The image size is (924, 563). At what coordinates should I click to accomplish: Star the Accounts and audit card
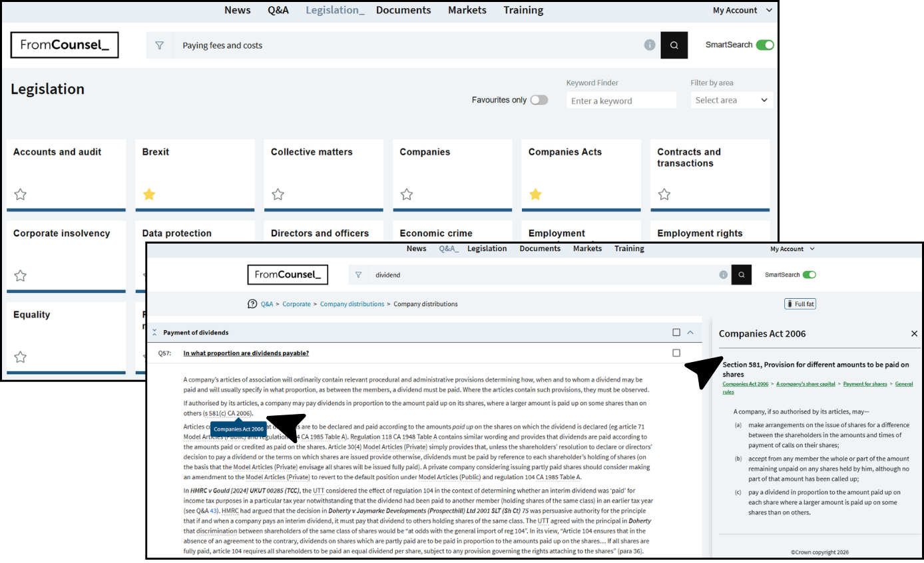pyautogui.click(x=21, y=194)
